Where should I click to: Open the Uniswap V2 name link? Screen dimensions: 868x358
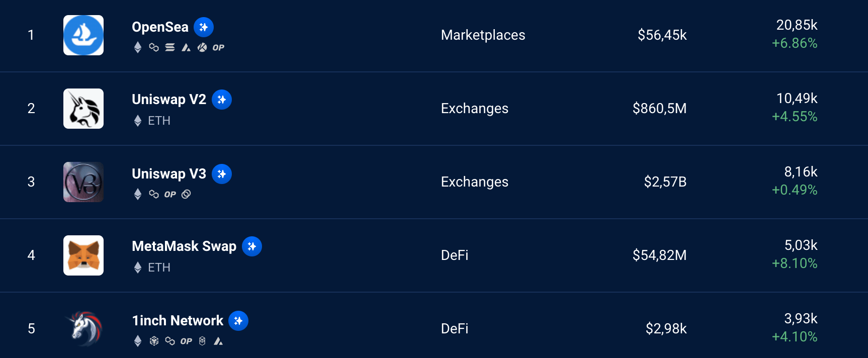[169, 100]
